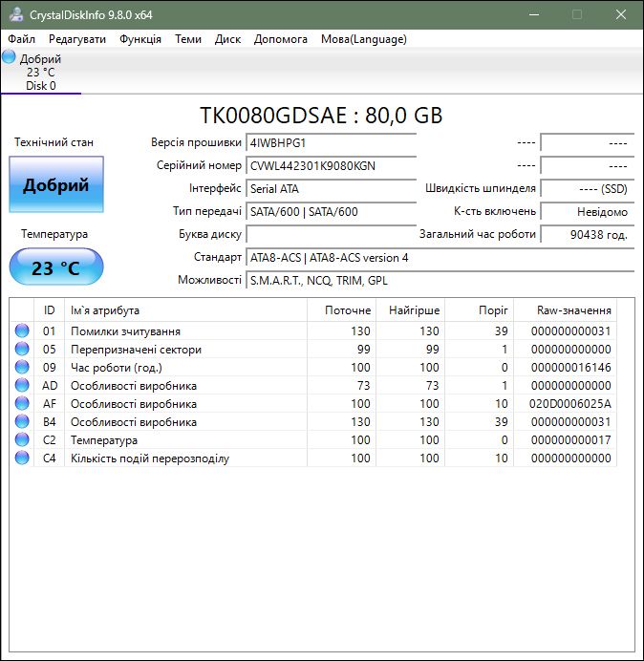Screen dimensions: 644x661
Task: Click the 23 °C temperature button
Action: (x=56, y=267)
